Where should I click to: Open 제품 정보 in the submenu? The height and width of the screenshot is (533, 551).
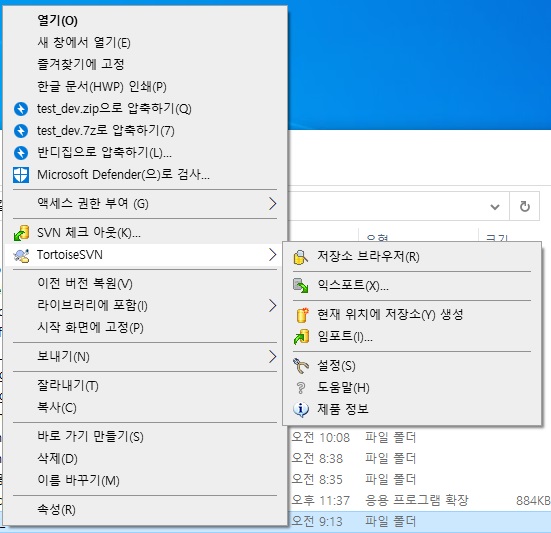pyautogui.click(x=412, y=409)
